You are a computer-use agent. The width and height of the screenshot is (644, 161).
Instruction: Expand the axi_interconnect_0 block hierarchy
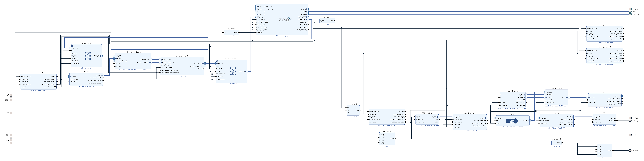[x=217, y=61]
